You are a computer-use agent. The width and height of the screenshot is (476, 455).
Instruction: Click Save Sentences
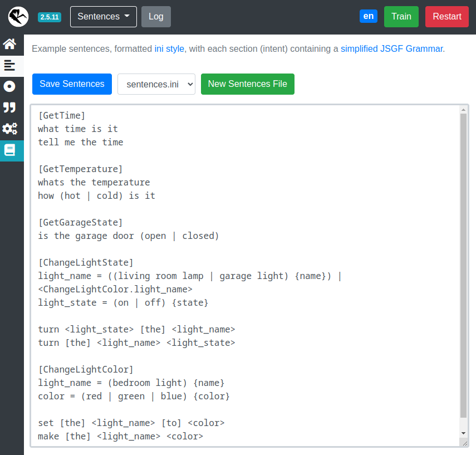[x=72, y=84]
